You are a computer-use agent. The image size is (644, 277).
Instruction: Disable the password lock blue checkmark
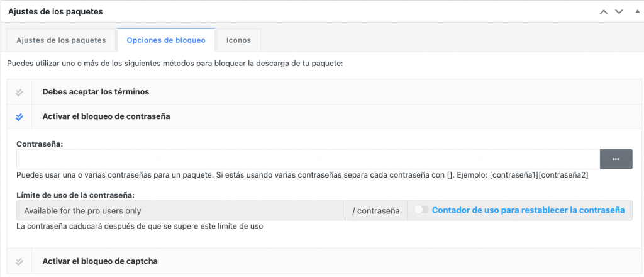tap(19, 116)
